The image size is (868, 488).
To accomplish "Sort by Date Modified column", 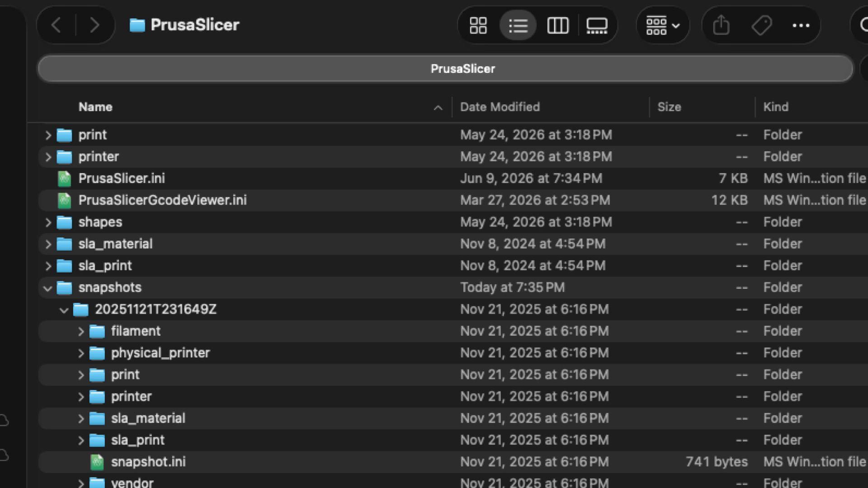I will (x=500, y=107).
